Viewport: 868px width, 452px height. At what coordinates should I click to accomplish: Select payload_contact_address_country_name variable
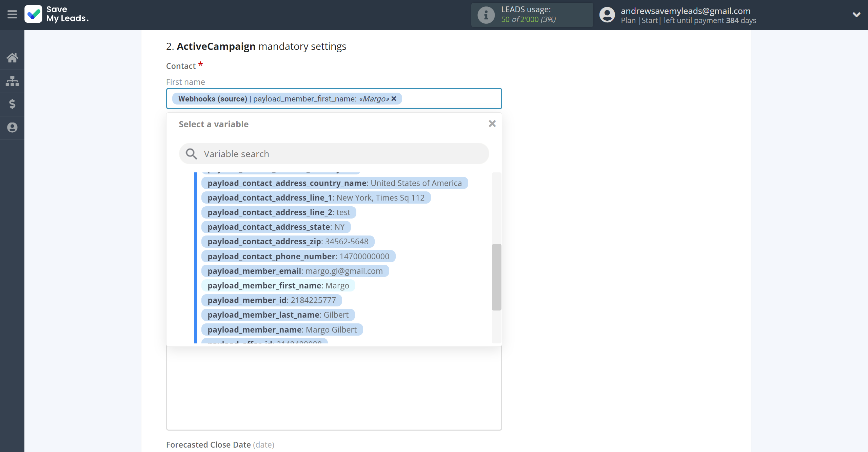[x=334, y=183]
